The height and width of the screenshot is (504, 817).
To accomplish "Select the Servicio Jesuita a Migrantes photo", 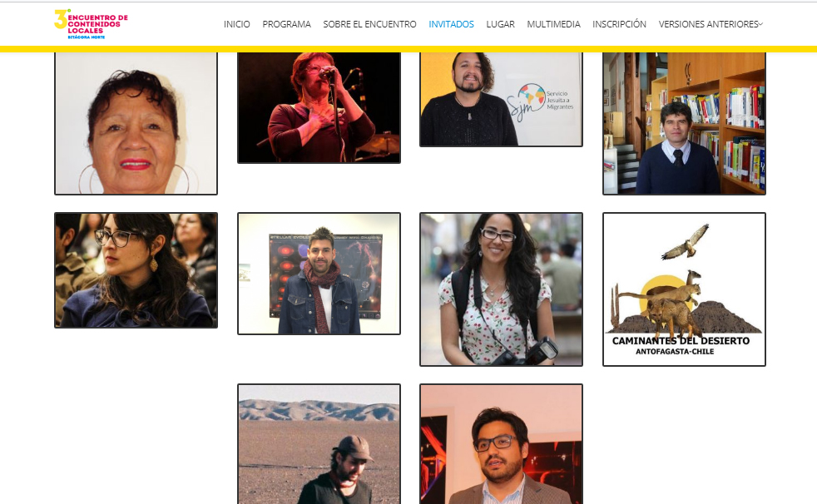I will tap(501, 100).
